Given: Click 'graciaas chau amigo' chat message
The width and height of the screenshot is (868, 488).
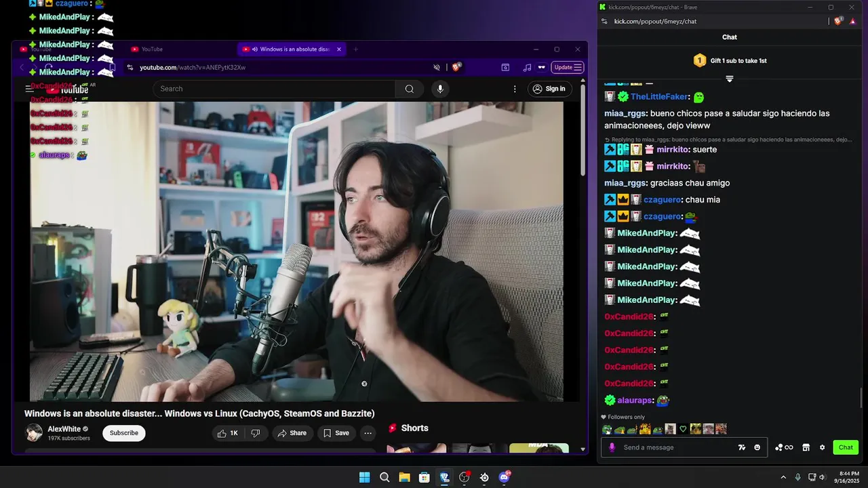Looking at the screenshot, I should click(x=690, y=183).
